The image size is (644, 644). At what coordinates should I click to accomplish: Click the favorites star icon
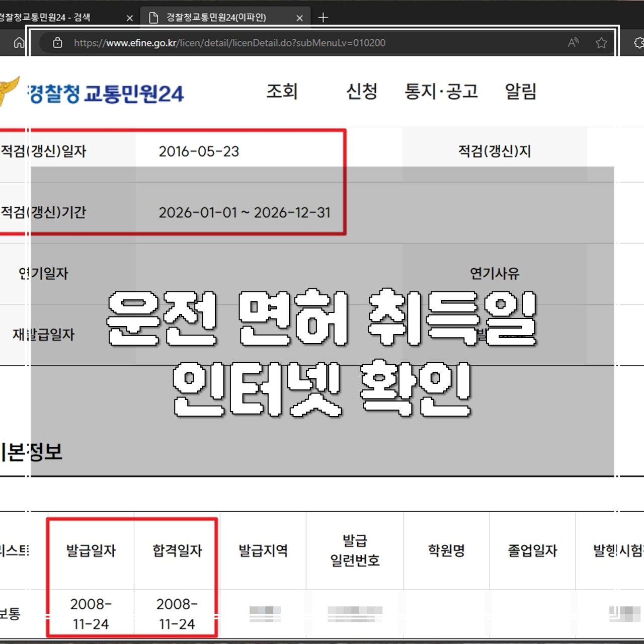pyautogui.click(x=601, y=43)
